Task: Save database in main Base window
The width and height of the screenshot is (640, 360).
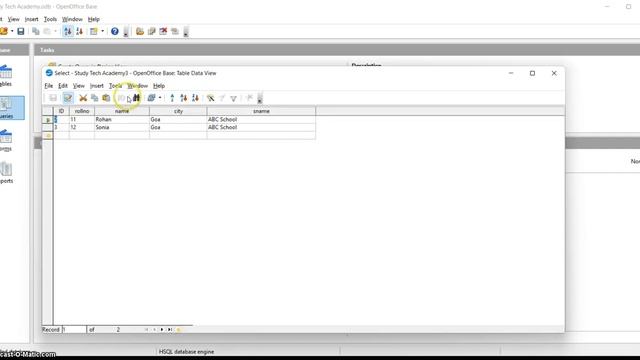Action: pyautogui.click(x=21, y=31)
